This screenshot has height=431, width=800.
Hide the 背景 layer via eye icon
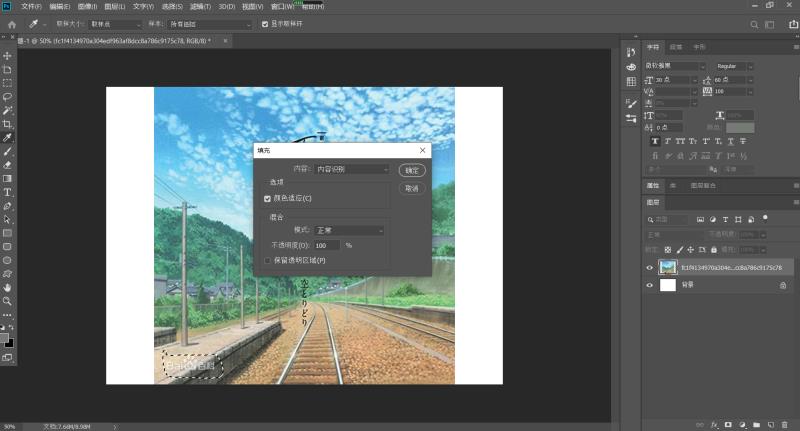(649, 285)
